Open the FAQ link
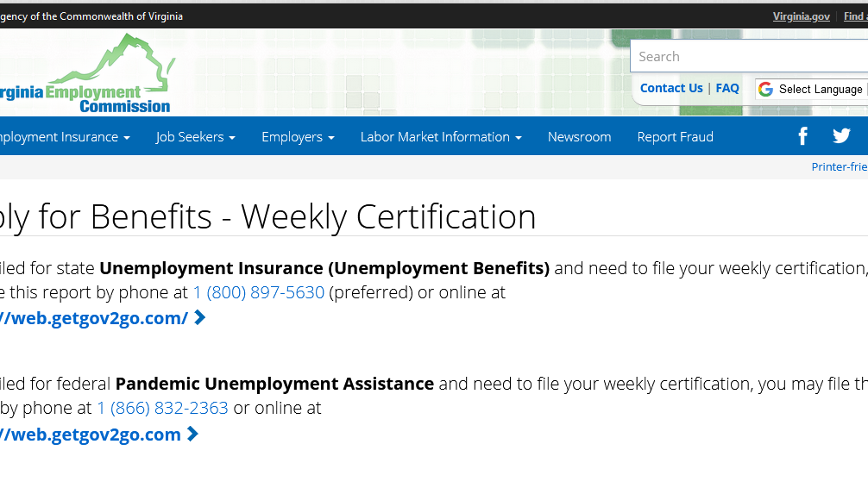This screenshot has height=488, width=868. click(726, 88)
